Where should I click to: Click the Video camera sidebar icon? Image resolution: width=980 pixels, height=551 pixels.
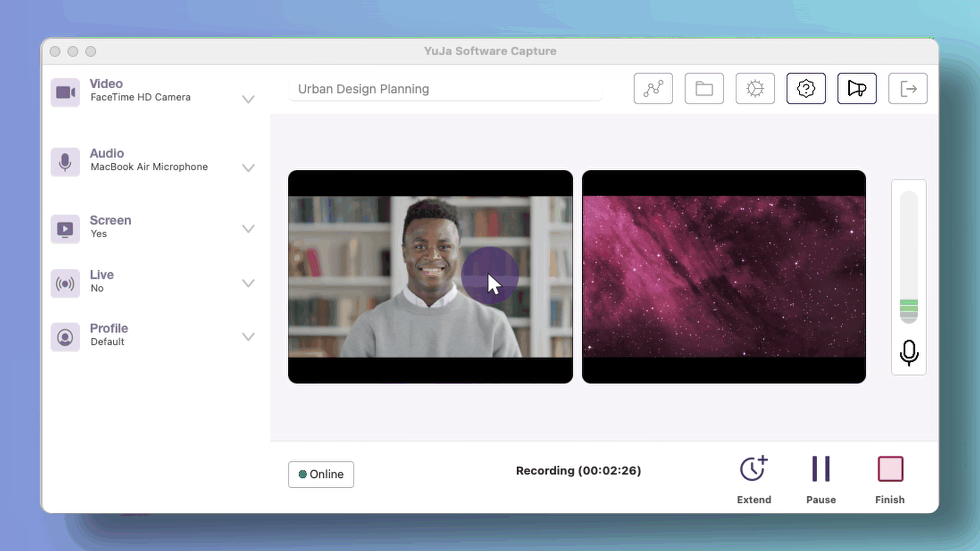point(65,92)
